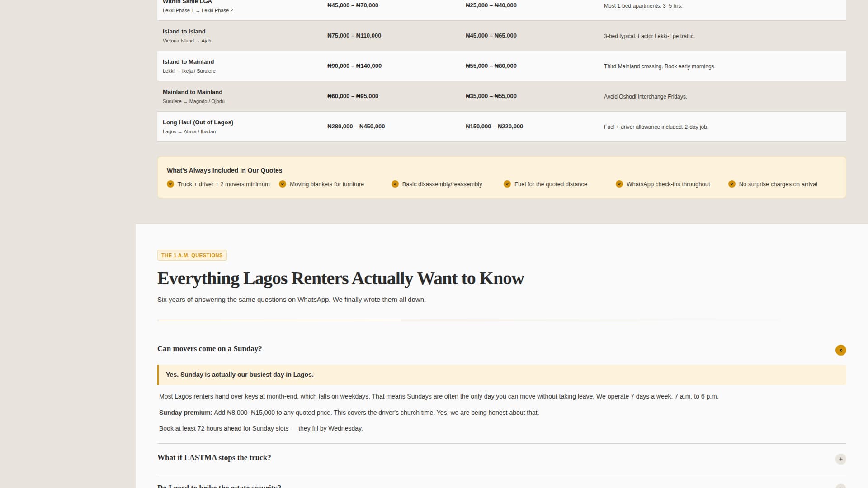Click the yellow highlight bar beside Sunday answer
Image resolution: width=868 pixels, height=488 pixels.
(x=158, y=375)
